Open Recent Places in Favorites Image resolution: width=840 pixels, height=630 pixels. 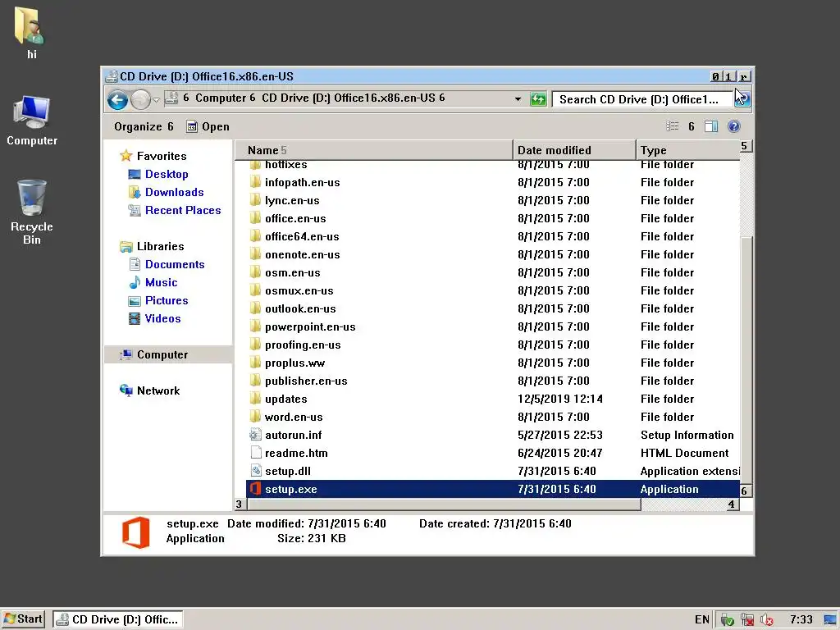tap(175, 210)
